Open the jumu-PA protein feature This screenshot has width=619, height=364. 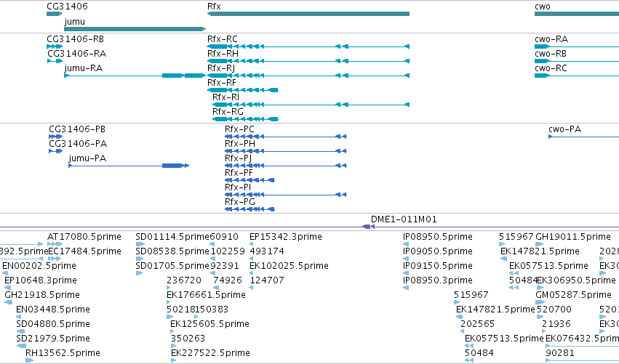pyautogui.click(x=129, y=166)
